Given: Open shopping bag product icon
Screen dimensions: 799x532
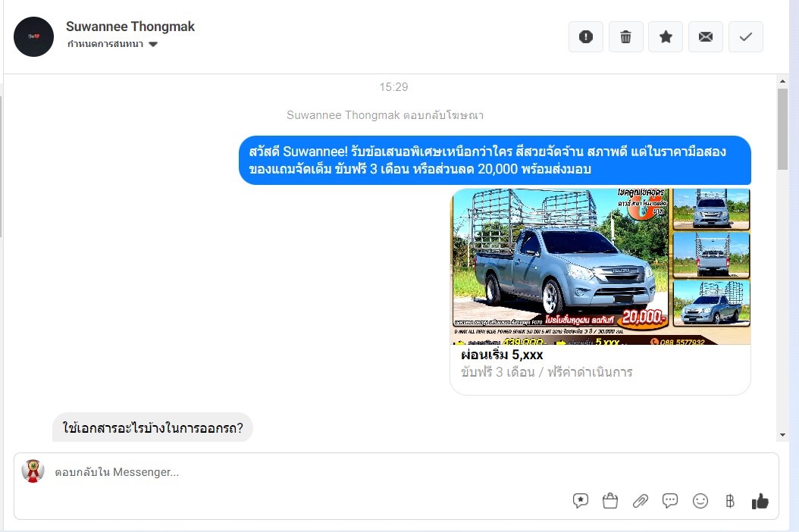Looking at the screenshot, I should click(x=610, y=501).
